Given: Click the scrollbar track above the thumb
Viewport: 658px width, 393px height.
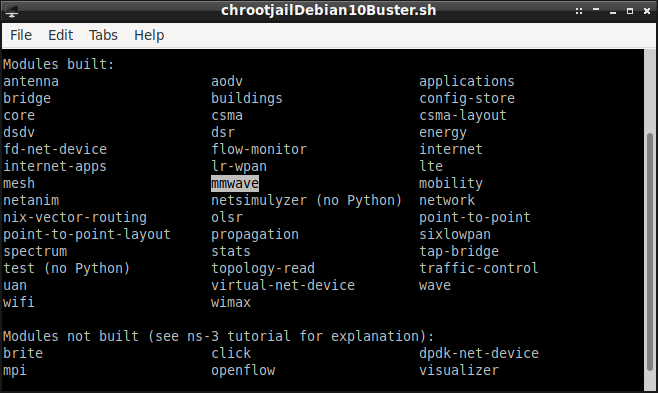Looking at the screenshot, I should click(650, 90).
